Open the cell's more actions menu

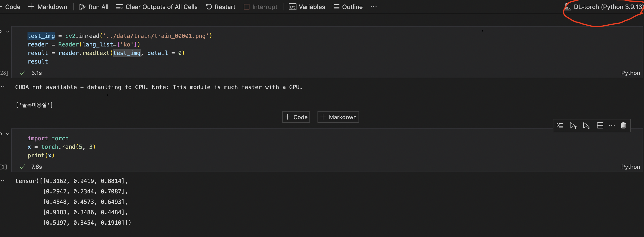pos(612,126)
